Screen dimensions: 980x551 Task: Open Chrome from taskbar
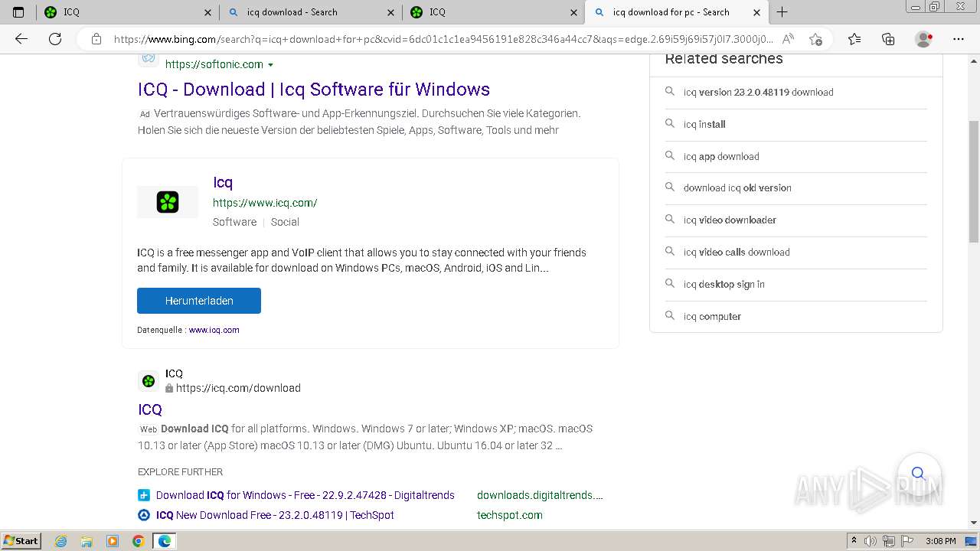coord(138,541)
